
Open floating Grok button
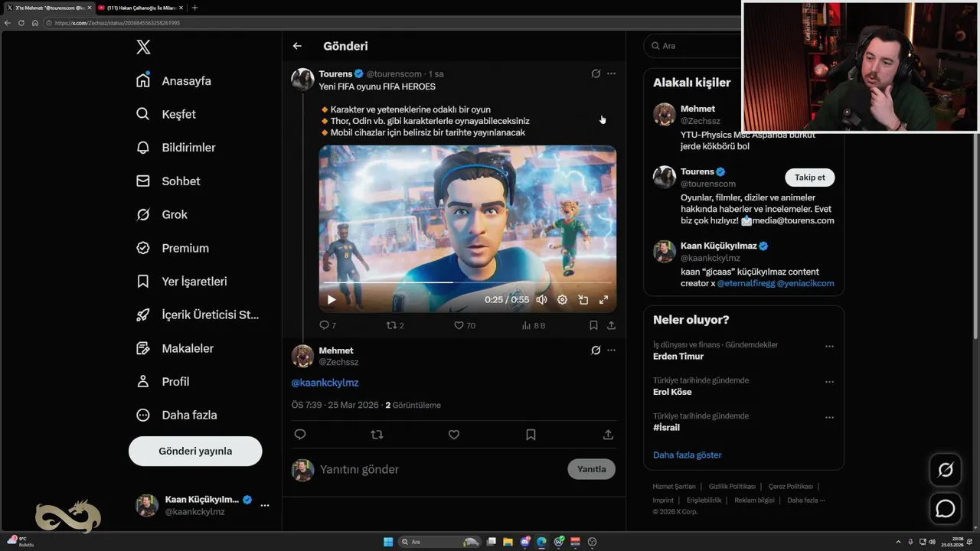[x=946, y=470]
